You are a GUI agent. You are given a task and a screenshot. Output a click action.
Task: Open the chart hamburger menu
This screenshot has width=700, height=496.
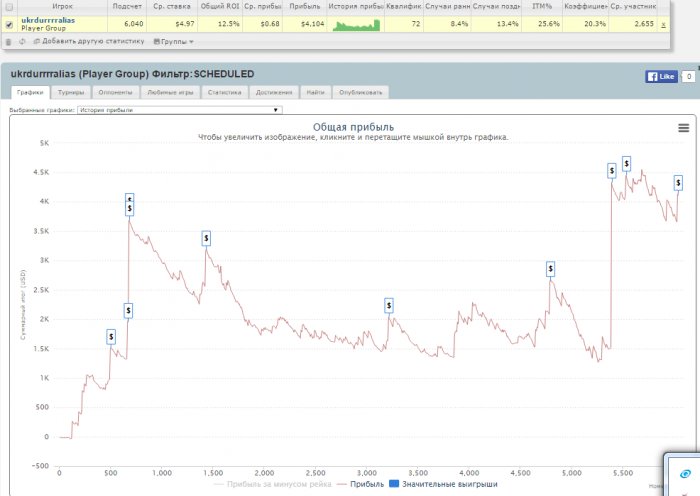[683, 128]
